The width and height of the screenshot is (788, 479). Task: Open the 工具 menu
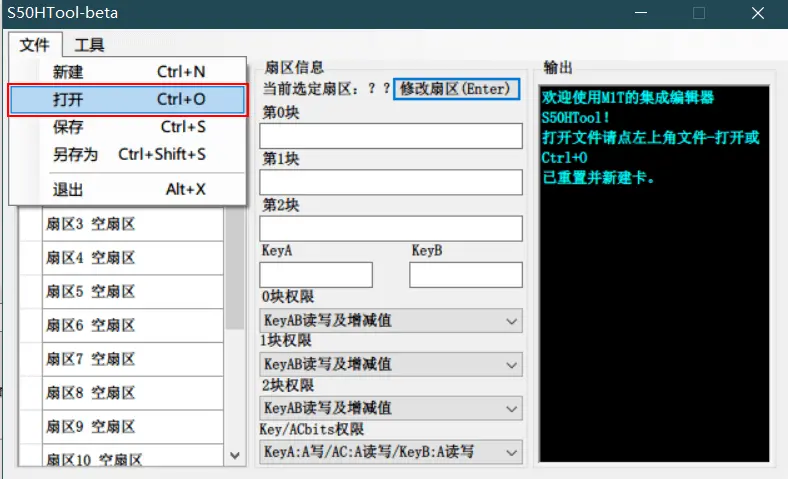tap(89, 45)
